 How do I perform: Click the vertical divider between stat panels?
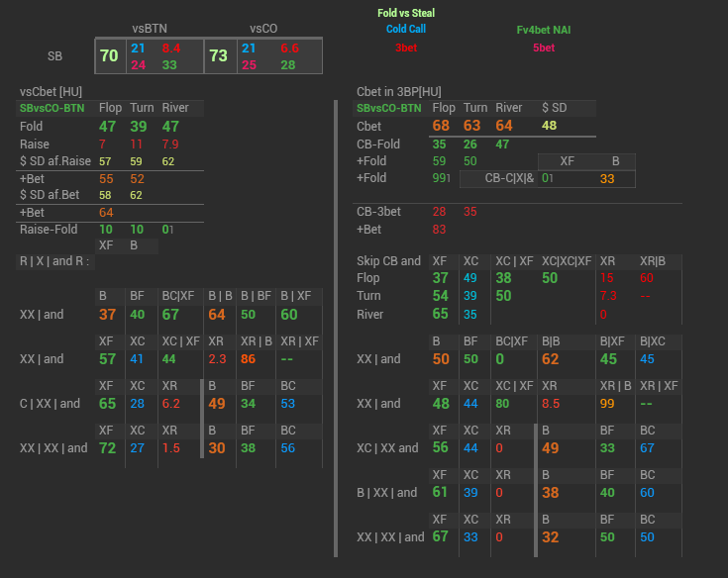coord(337,327)
